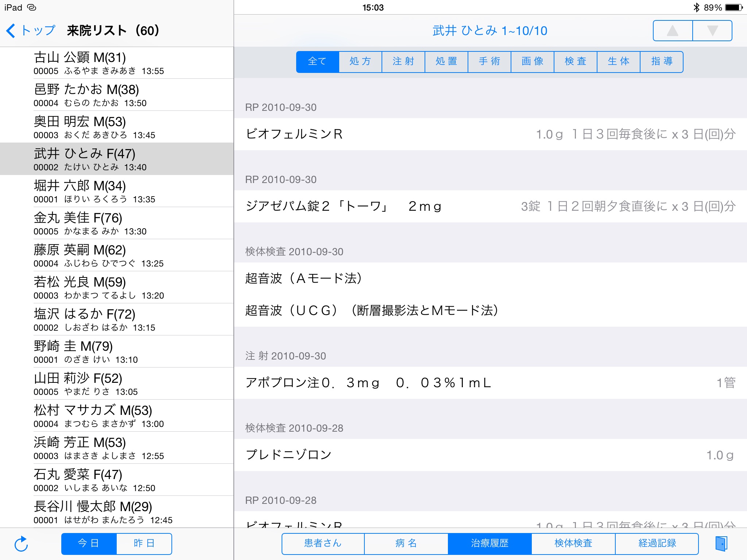Switch patient list to 今日

89,544
